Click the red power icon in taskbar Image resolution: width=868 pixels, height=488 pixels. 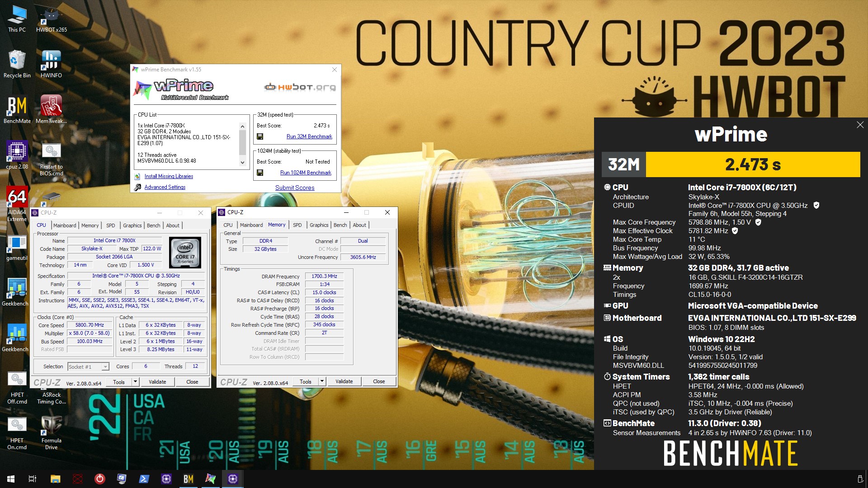pyautogui.click(x=99, y=479)
